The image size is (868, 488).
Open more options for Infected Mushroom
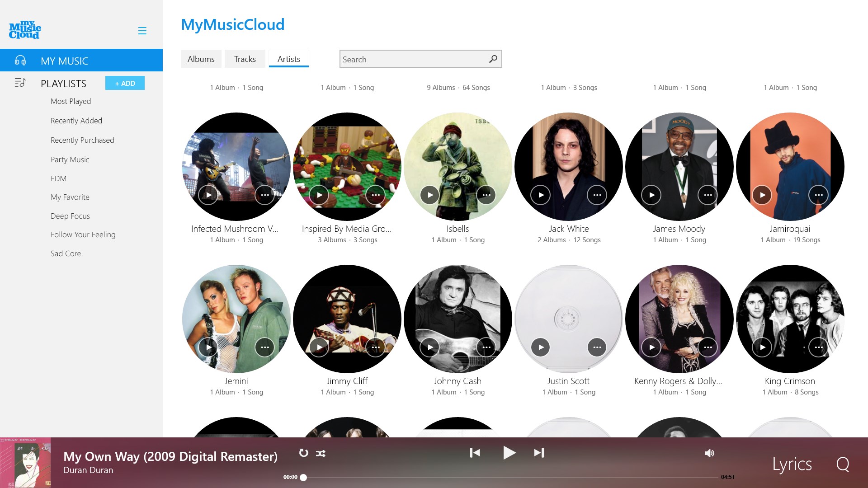tap(265, 195)
